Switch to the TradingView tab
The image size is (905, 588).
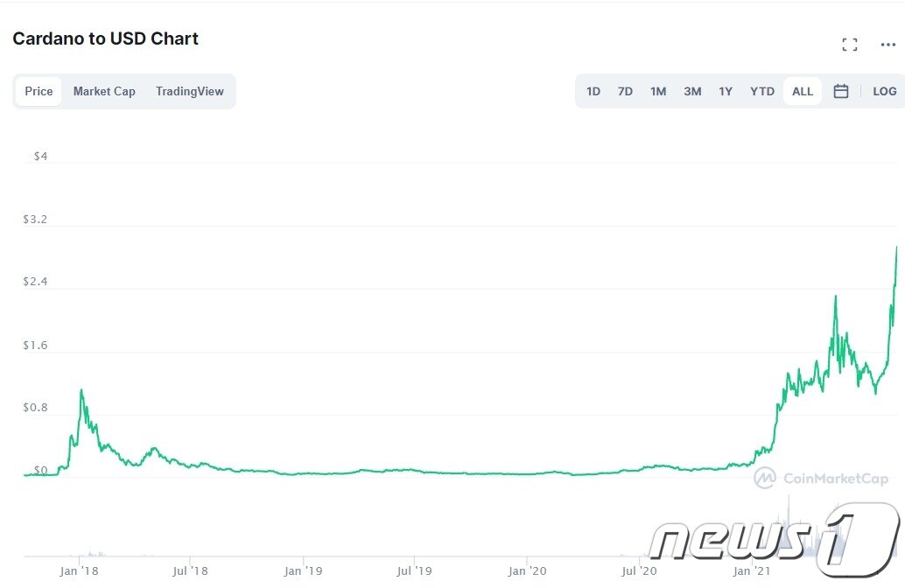pos(189,91)
